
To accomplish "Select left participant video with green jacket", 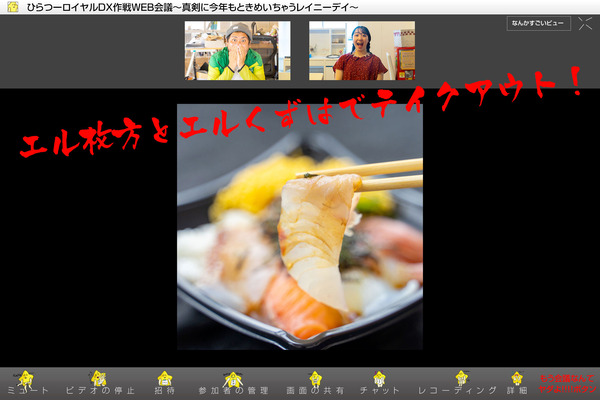I will pyautogui.click(x=237, y=51).
